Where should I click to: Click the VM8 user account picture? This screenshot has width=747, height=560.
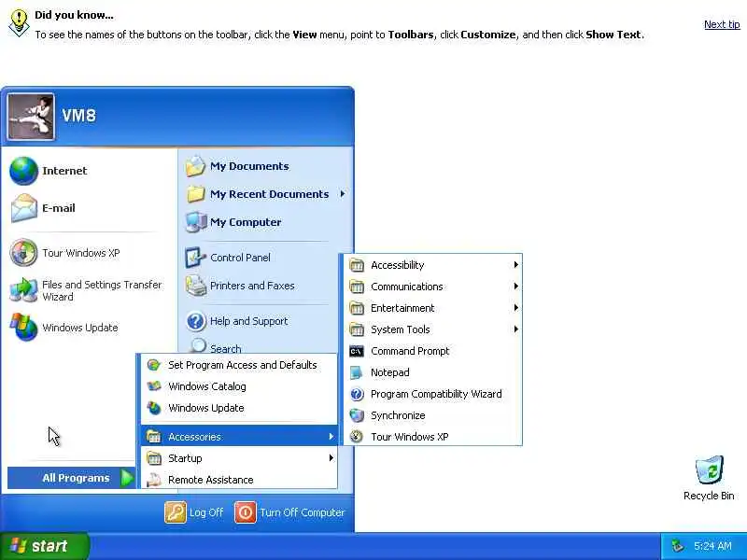tap(31, 117)
